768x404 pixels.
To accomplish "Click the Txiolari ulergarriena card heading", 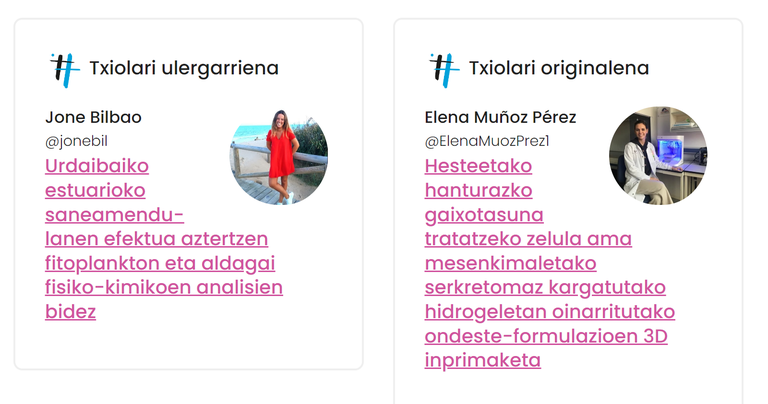I will click(183, 69).
